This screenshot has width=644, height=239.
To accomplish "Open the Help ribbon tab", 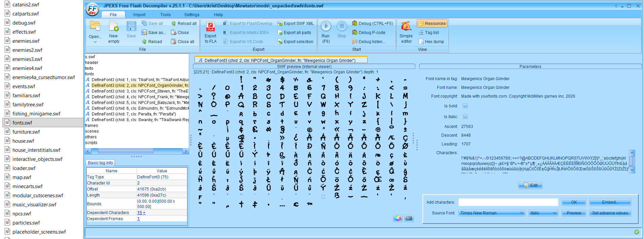I will [218, 15].
